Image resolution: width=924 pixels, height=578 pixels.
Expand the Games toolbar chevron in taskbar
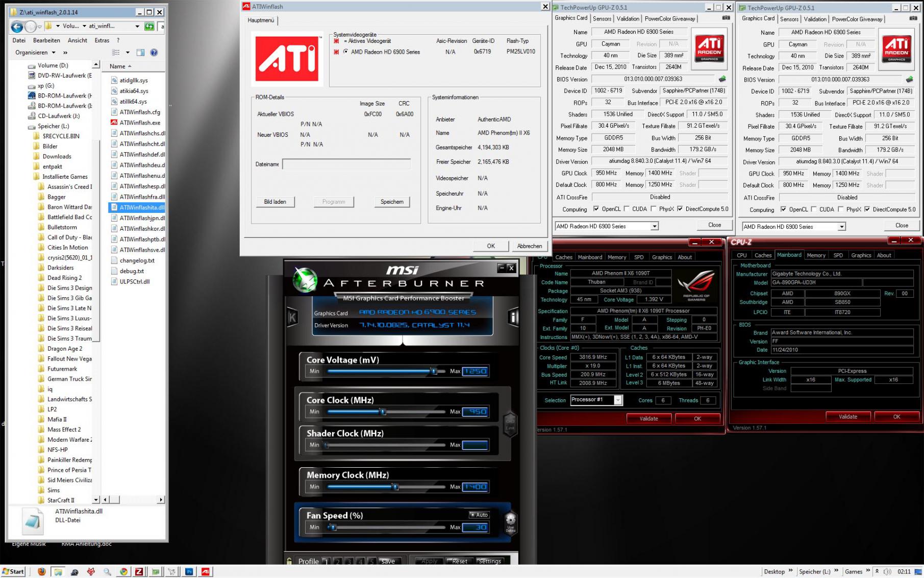pos(868,571)
